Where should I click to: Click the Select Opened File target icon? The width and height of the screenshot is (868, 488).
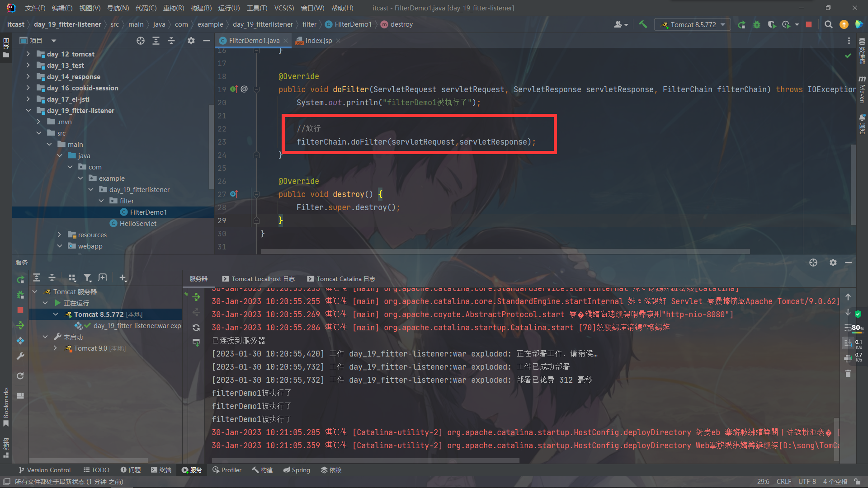pyautogui.click(x=141, y=41)
